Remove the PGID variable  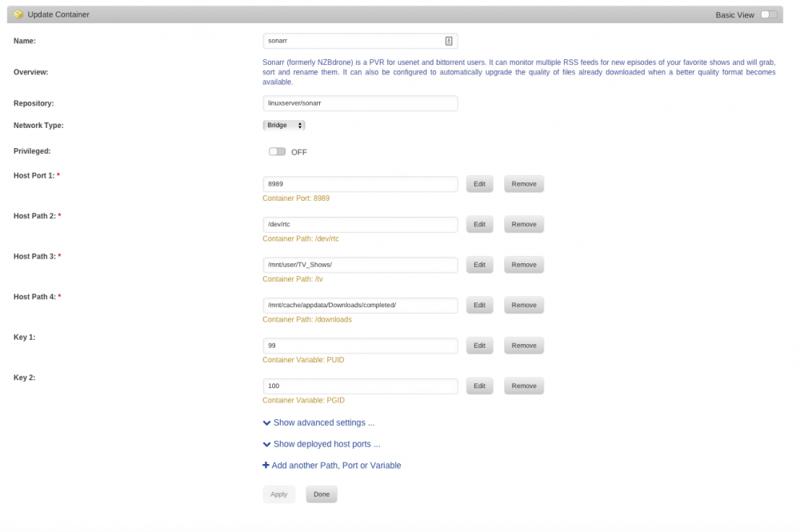click(524, 386)
